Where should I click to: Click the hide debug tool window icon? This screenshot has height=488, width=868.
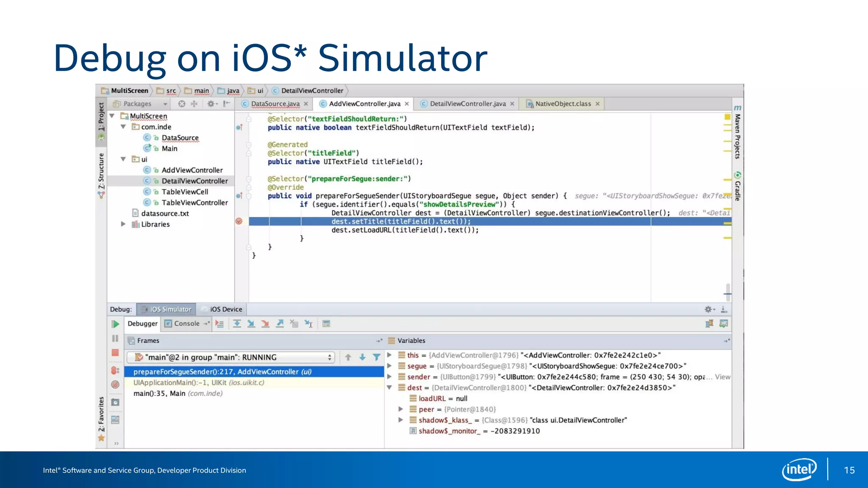coord(724,309)
